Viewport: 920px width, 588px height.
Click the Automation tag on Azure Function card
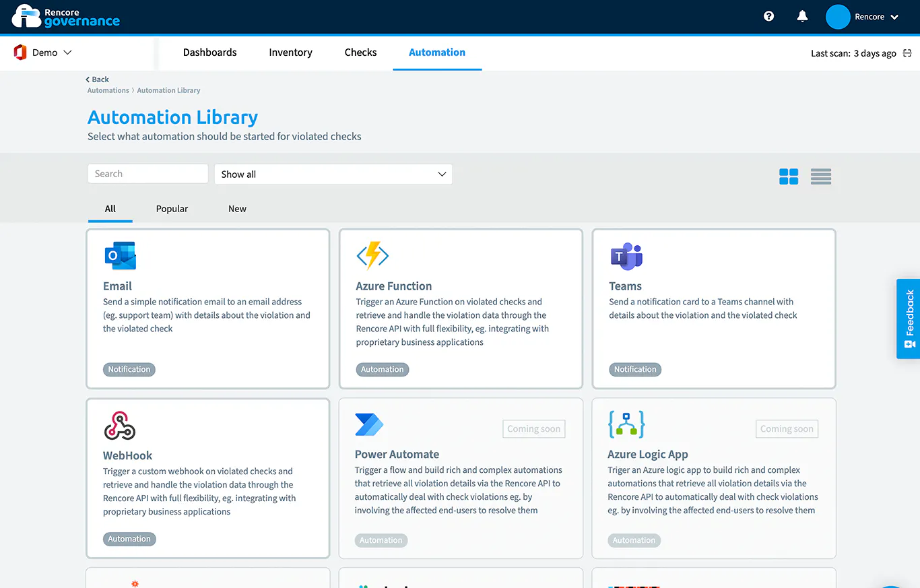tap(382, 369)
